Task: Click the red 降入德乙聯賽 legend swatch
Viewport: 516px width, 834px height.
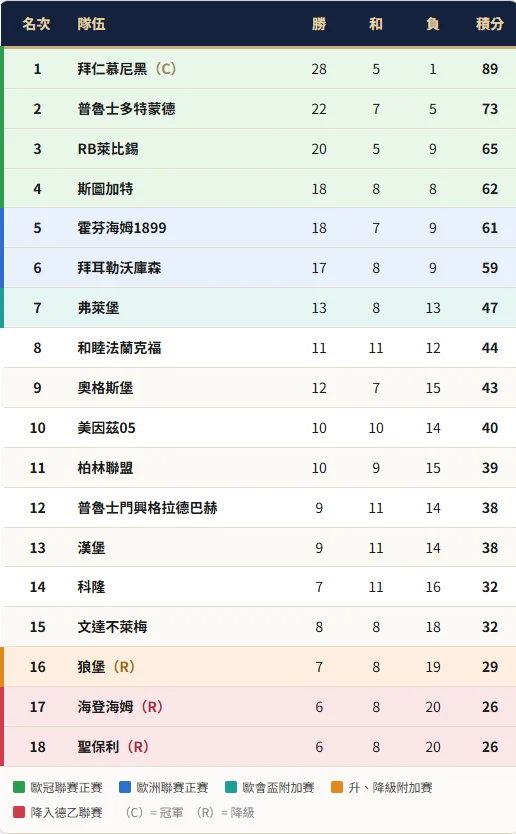Action: pos(19,812)
